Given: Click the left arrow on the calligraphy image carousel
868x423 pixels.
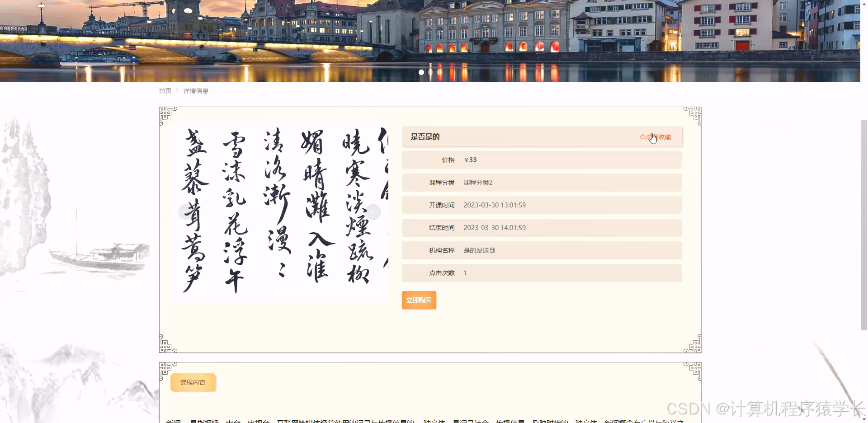Looking at the screenshot, I should tap(185, 211).
